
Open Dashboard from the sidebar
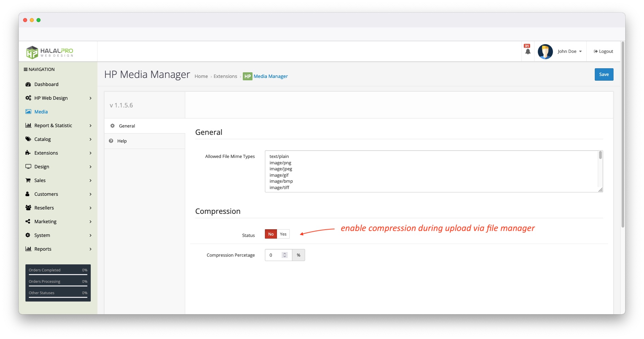pos(46,84)
